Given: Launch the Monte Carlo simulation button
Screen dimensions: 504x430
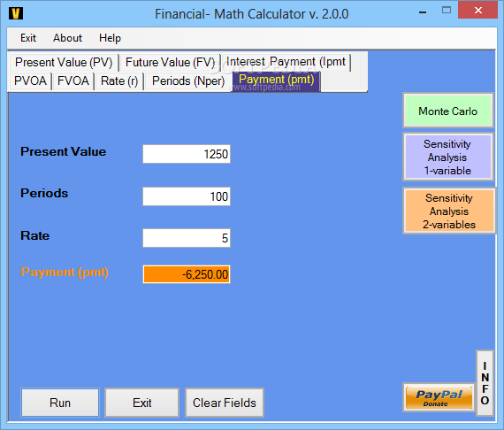Looking at the screenshot, I should (448, 111).
